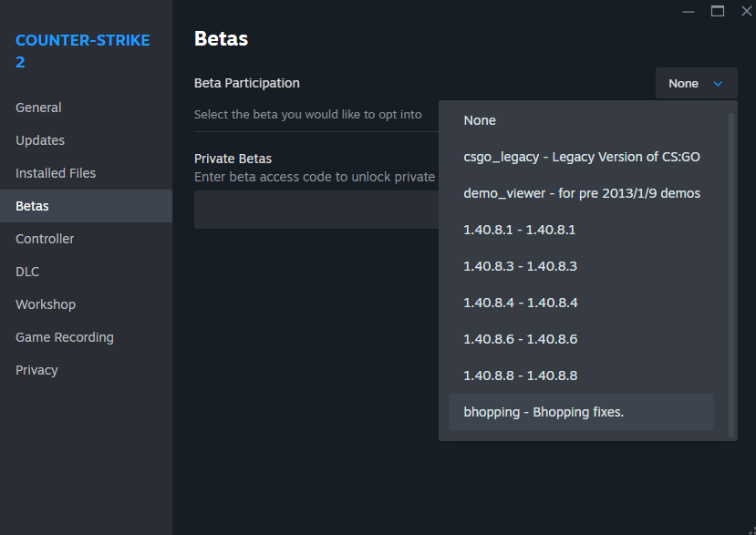756x535 pixels.
Task: Go to the Updates section
Action: (x=86, y=140)
